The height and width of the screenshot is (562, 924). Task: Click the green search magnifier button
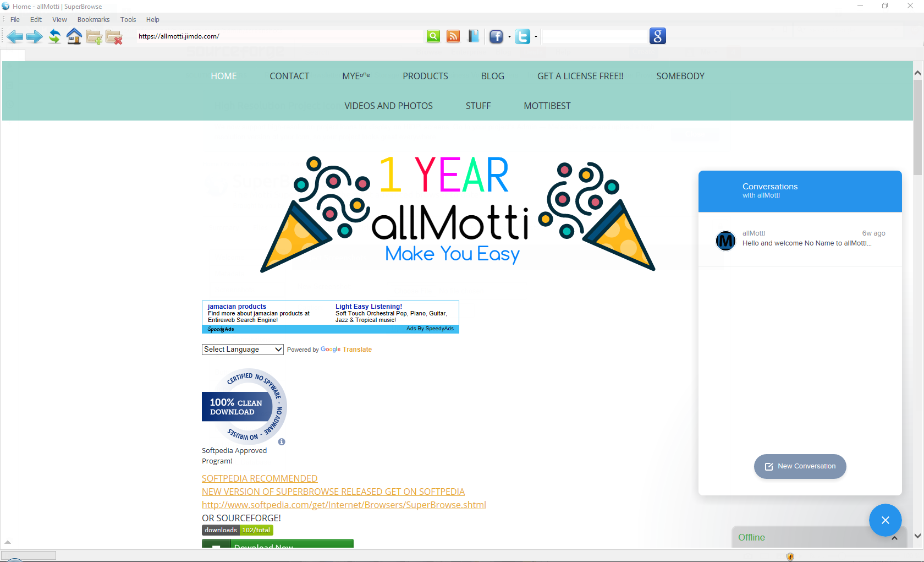tap(433, 36)
